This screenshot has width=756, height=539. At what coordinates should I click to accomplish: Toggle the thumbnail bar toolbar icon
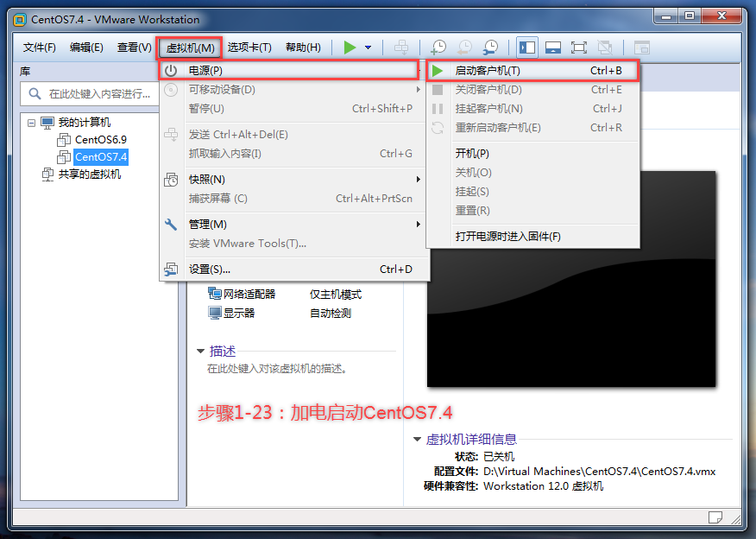(553, 48)
